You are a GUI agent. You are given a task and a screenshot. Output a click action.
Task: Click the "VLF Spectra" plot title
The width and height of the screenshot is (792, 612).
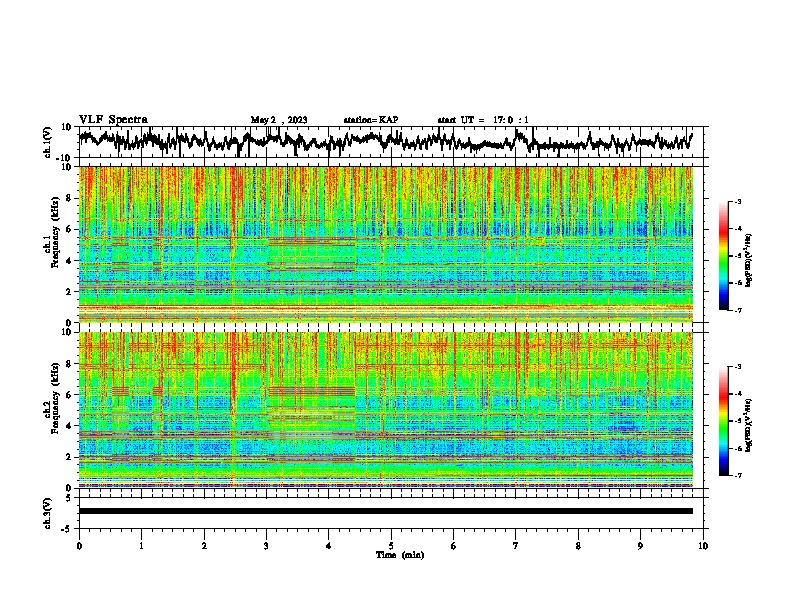[113, 120]
